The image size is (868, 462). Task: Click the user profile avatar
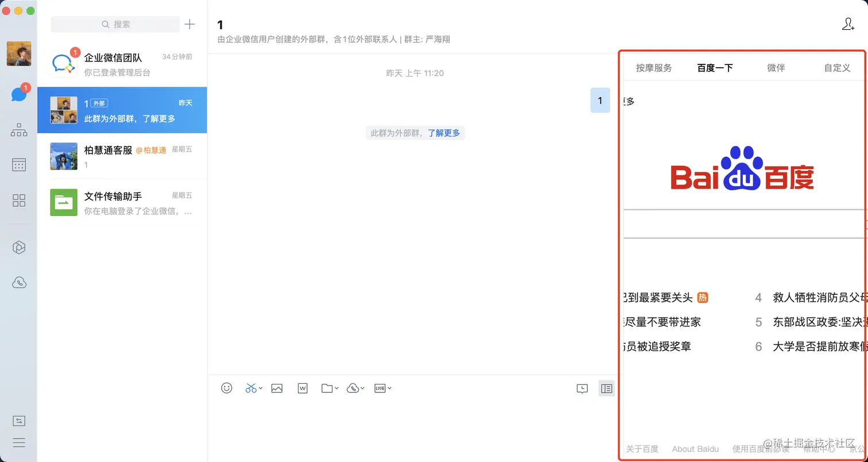tap(19, 53)
